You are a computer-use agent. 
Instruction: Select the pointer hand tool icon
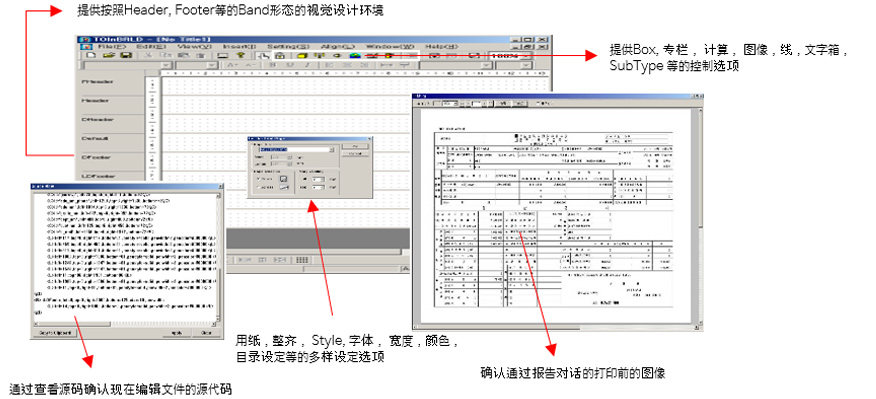pos(263,55)
